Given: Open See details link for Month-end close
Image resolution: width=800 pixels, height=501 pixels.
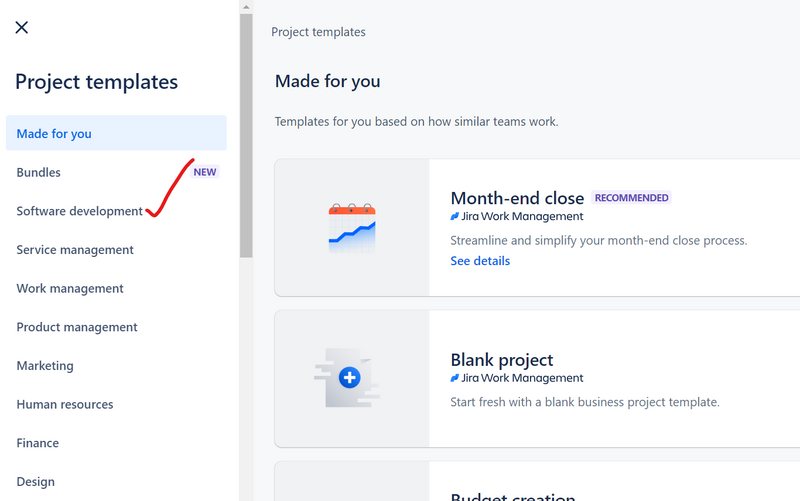Looking at the screenshot, I should point(480,261).
